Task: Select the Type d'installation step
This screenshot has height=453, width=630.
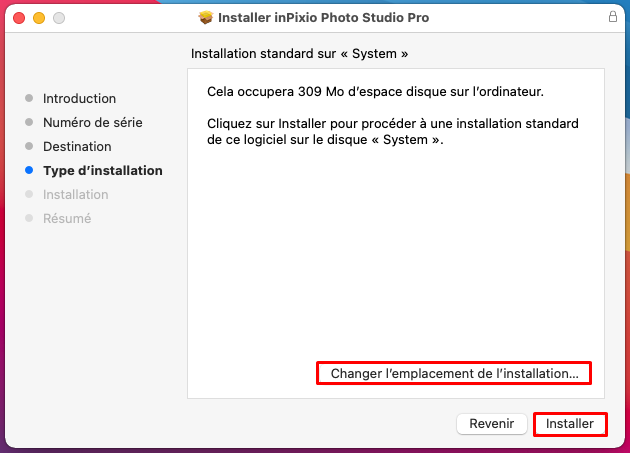Action: (x=103, y=170)
